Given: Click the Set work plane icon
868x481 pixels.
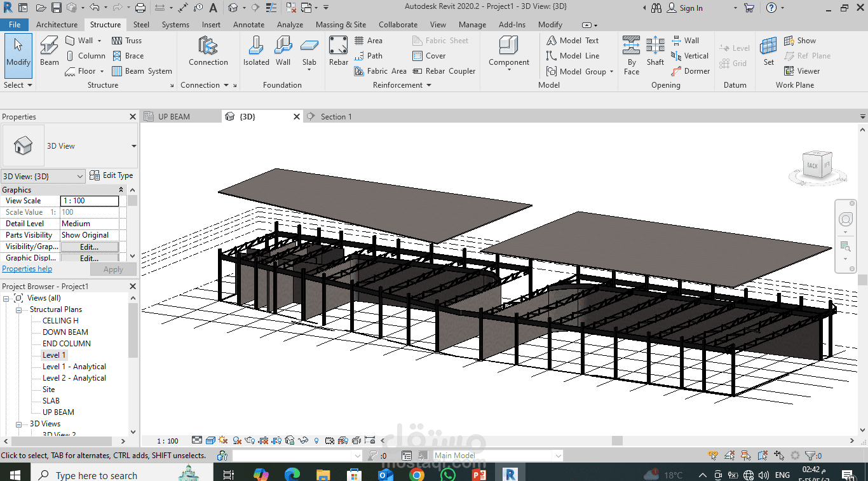Looking at the screenshot, I should [768, 51].
